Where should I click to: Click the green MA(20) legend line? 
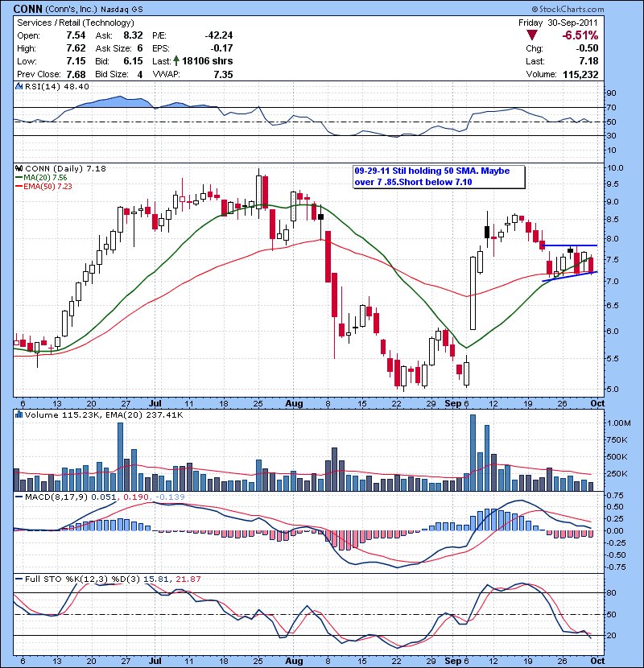click(x=19, y=177)
